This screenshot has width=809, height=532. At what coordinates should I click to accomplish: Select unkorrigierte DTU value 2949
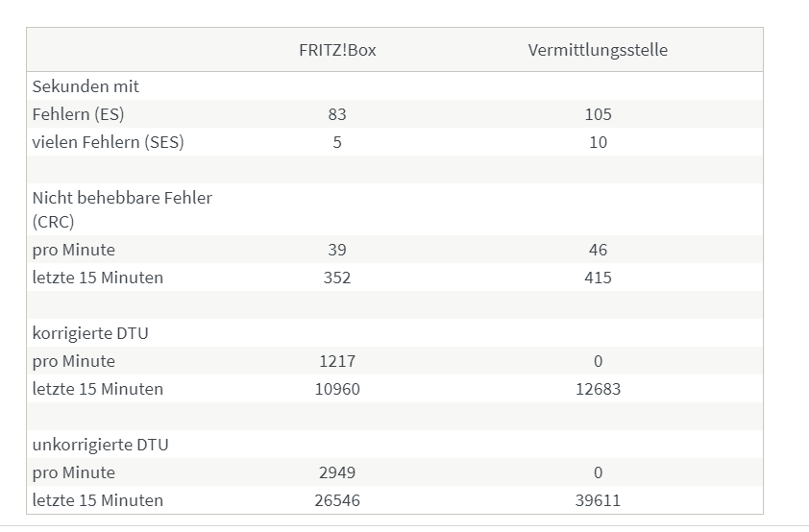(337, 472)
